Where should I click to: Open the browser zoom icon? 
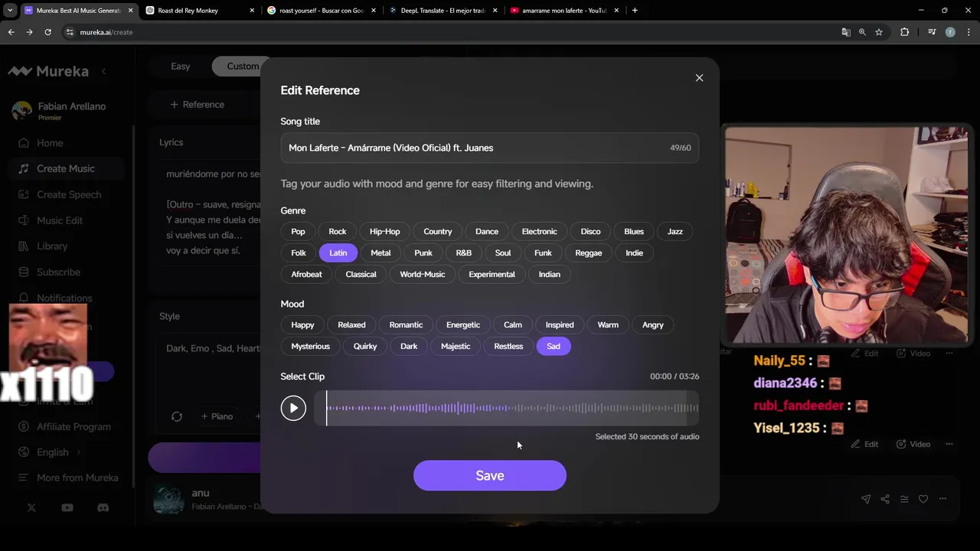click(x=862, y=32)
